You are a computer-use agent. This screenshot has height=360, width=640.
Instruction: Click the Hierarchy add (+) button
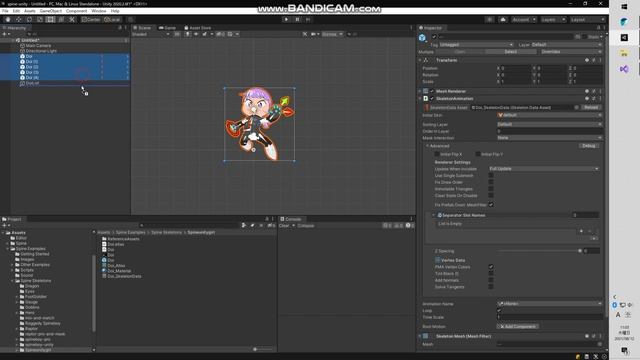(x=5, y=34)
